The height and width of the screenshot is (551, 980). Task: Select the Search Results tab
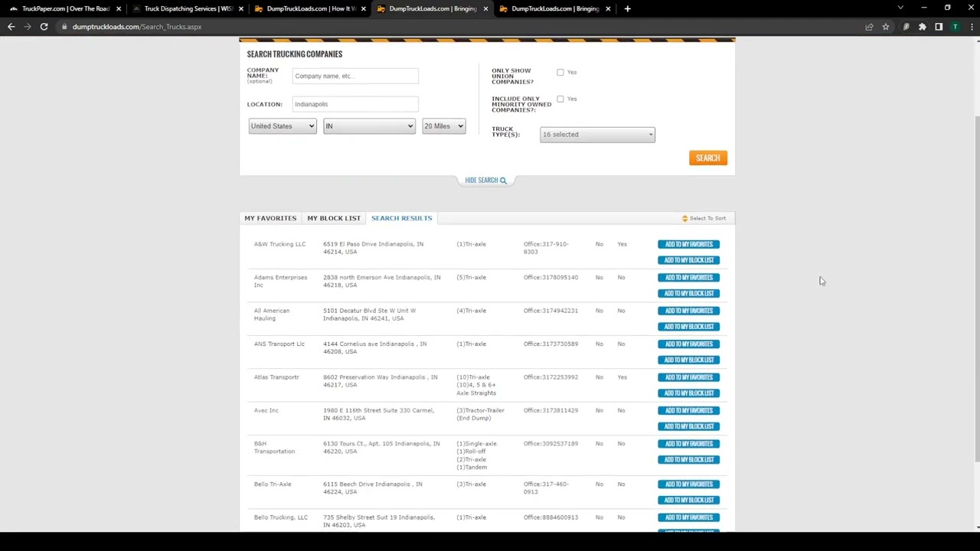coord(402,218)
